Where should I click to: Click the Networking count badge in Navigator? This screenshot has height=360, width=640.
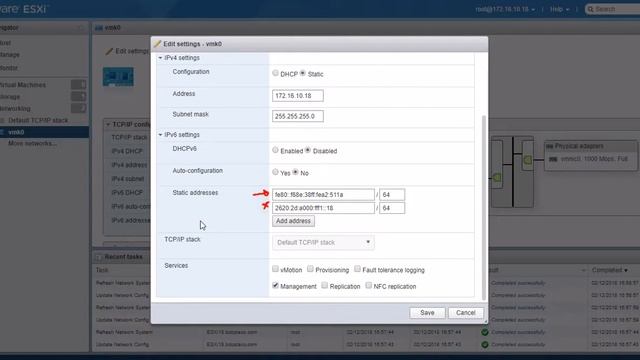pos(78,108)
